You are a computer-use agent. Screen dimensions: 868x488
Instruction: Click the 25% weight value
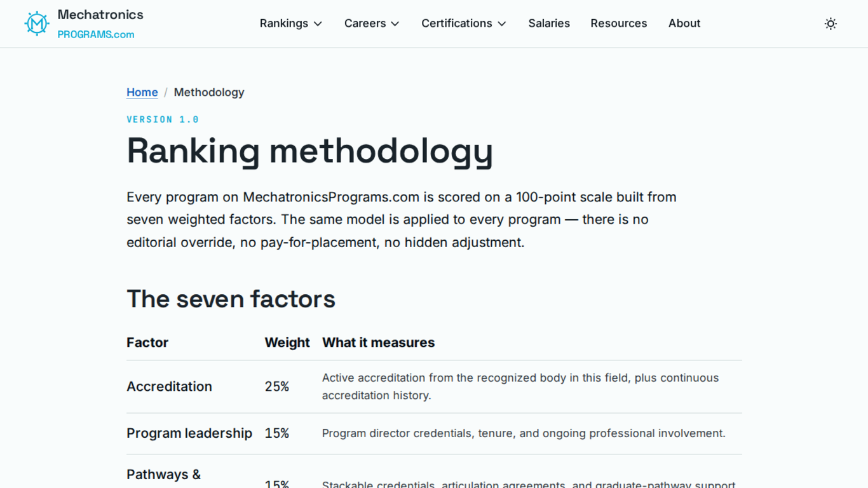coord(277,386)
